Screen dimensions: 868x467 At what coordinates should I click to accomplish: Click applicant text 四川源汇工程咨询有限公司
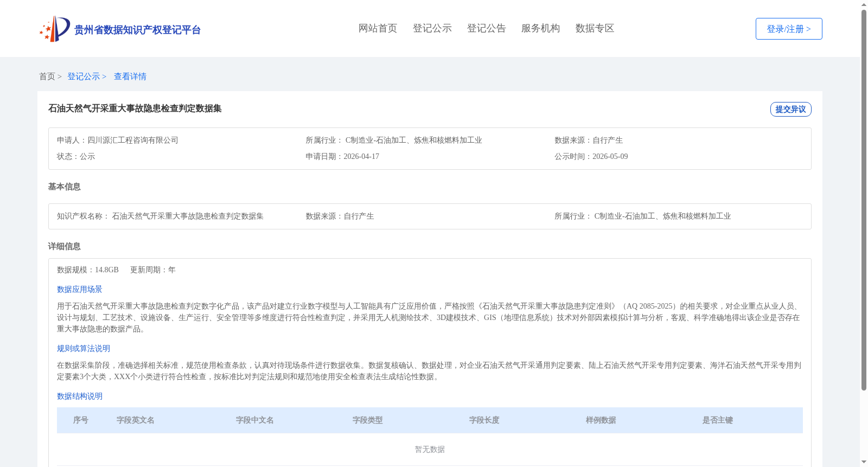[x=133, y=140]
